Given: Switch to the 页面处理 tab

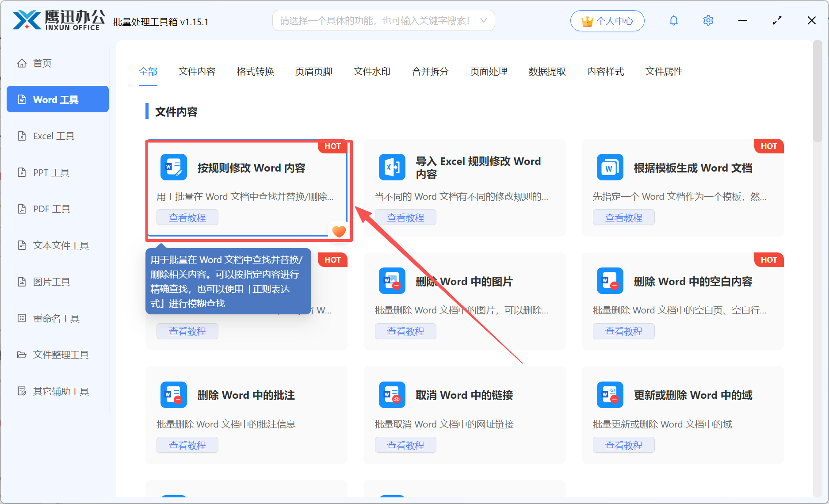Looking at the screenshot, I should [489, 72].
